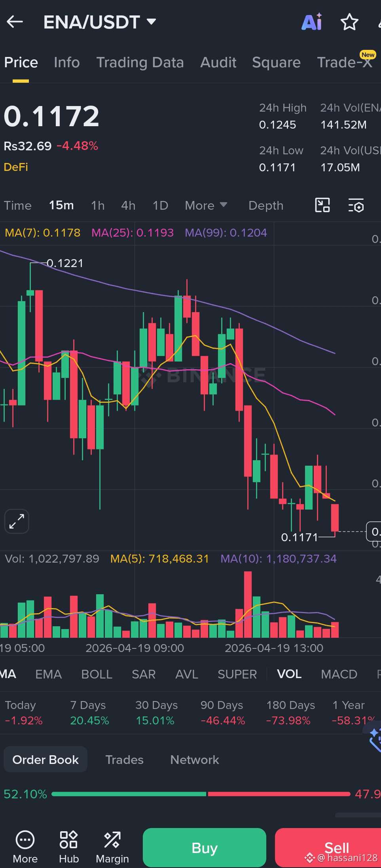Open the Depth chart view
Screen dimensions: 381x868
266,206
